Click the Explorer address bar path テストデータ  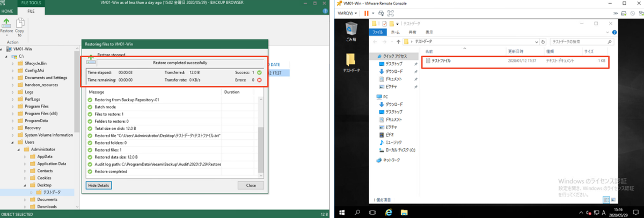[x=423, y=41]
